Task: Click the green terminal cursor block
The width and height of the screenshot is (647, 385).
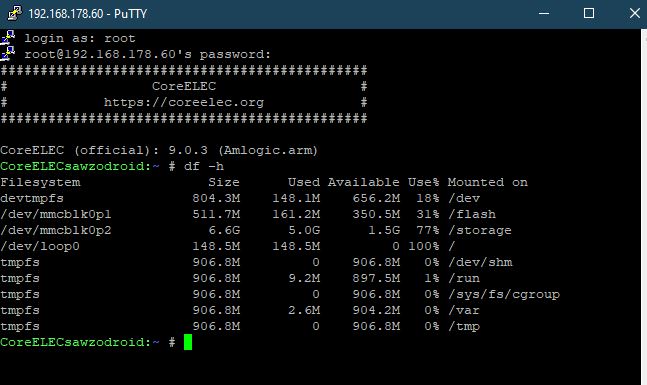Action: click(188, 342)
